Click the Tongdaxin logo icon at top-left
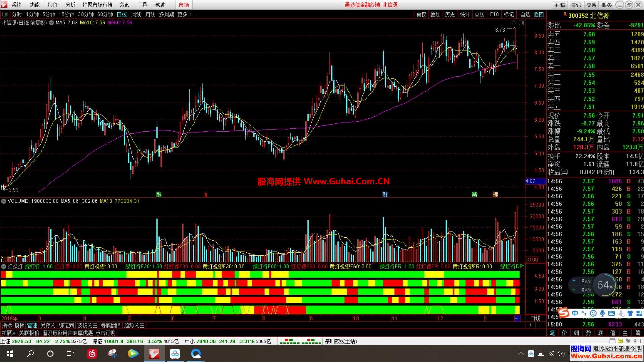This screenshot has height=362, width=644. 4,5
